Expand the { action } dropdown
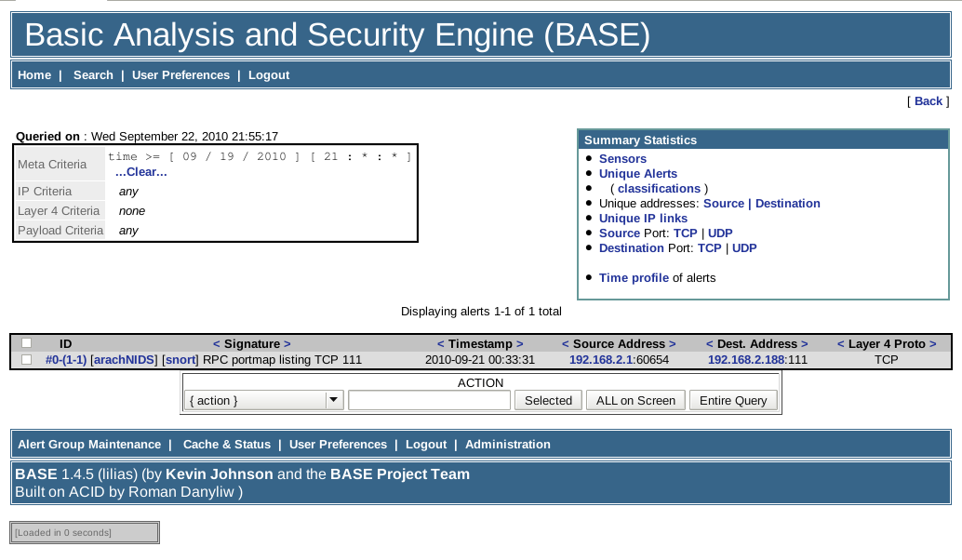The image size is (962, 560). coord(264,401)
